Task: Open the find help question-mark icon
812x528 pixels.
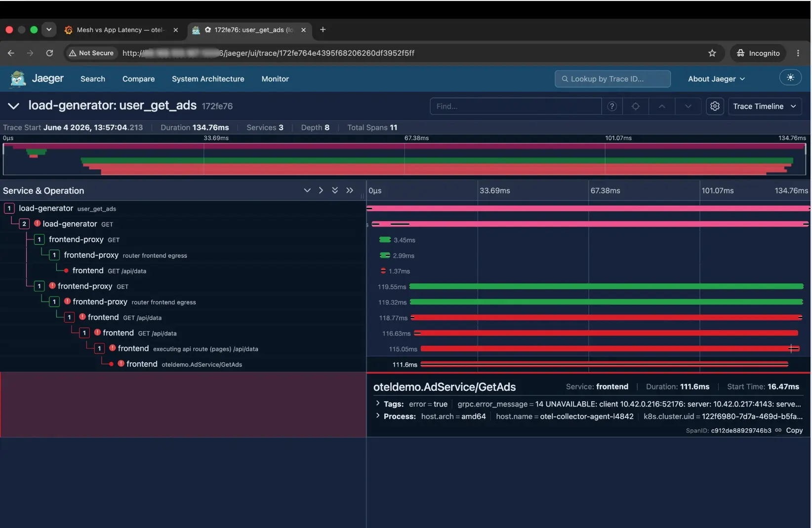Action: pos(612,106)
